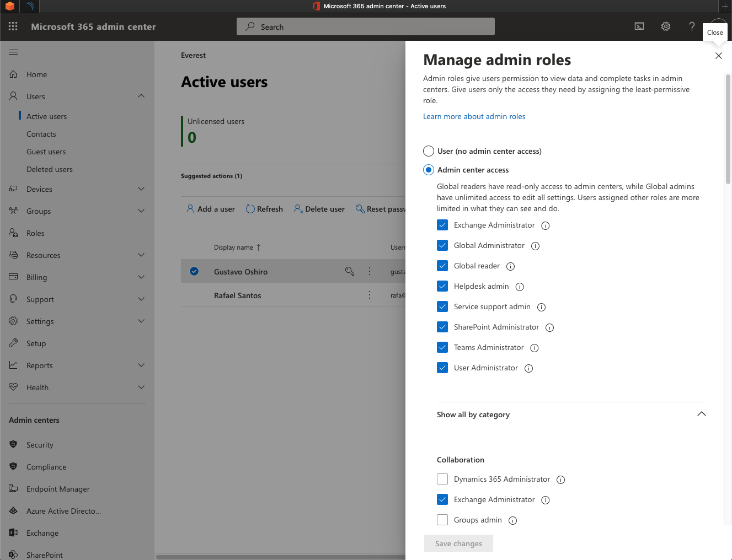The width and height of the screenshot is (732, 560).
Task: Uncheck Global reader checkbox
Action: [442, 266]
